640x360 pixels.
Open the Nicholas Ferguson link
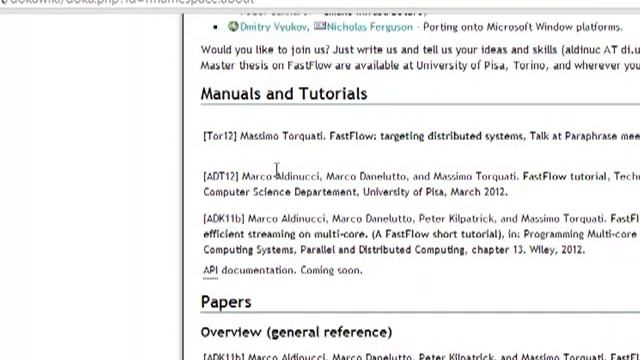tap(370, 27)
